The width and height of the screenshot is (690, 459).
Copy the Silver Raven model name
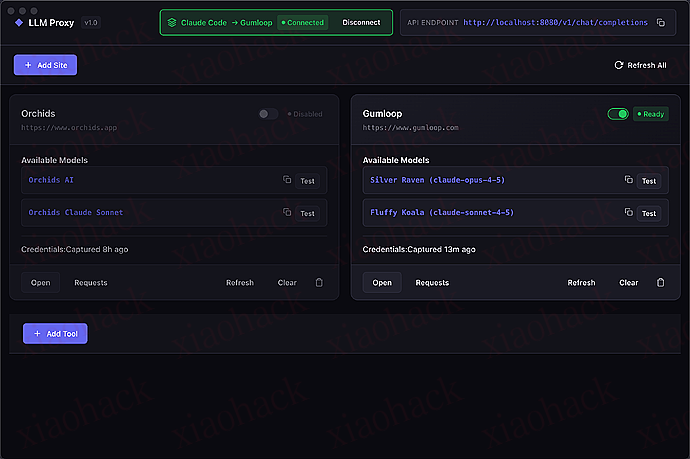point(629,181)
